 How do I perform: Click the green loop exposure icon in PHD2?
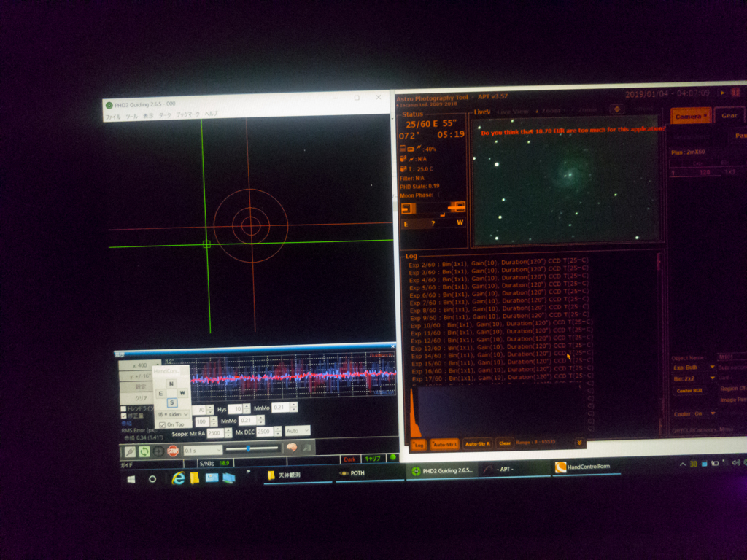(144, 451)
